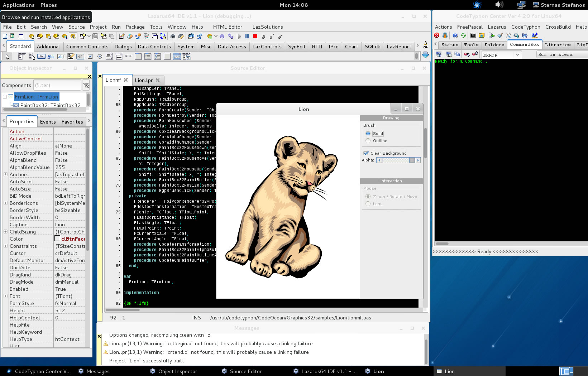Viewport: 588px width, 376px height.
Task: Open the Applications menu in top bar
Action: tap(19, 5)
